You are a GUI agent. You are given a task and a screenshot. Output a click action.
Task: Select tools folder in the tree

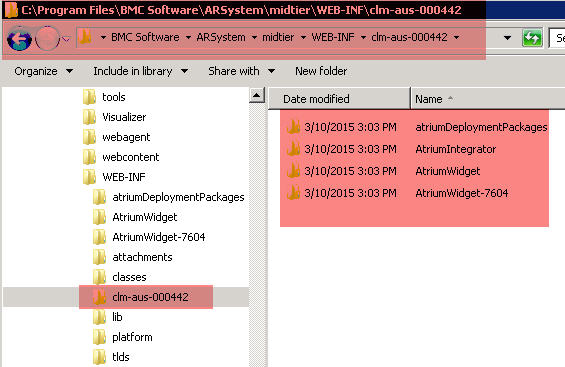point(114,97)
